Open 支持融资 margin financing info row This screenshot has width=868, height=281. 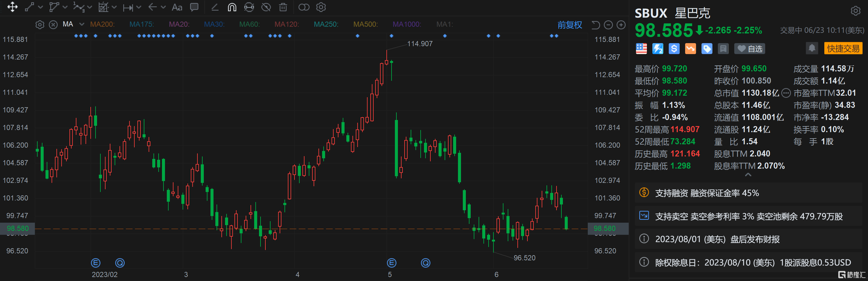748,193
